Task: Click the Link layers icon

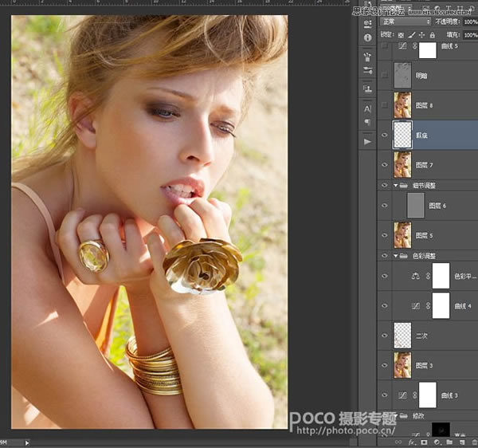Action: coord(398,442)
